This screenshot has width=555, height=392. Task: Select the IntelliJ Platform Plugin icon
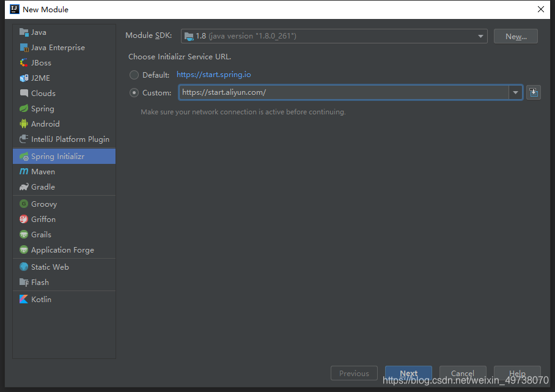(x=24, y=139)
